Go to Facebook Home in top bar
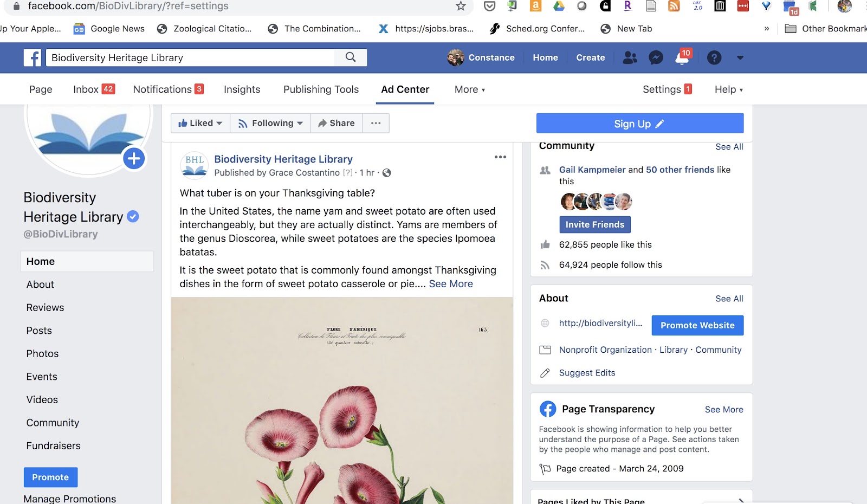The width and height of the screenshot is (867, 504). coord(545,57)
